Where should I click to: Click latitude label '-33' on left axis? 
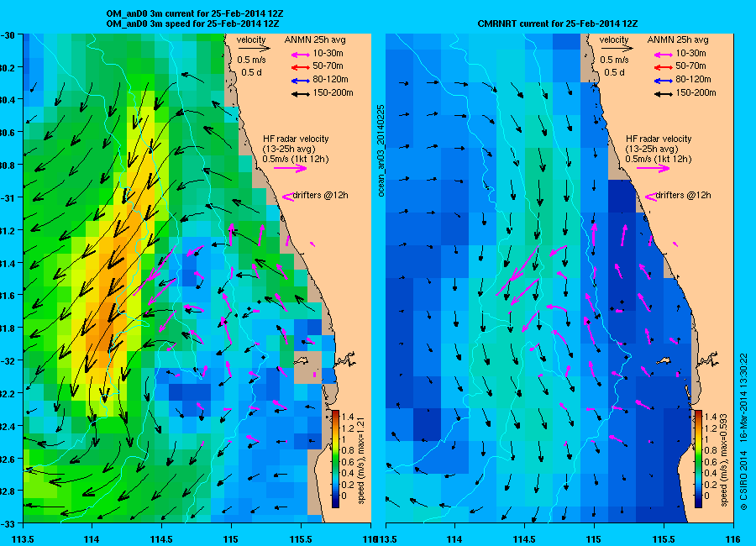click(8, 524)
